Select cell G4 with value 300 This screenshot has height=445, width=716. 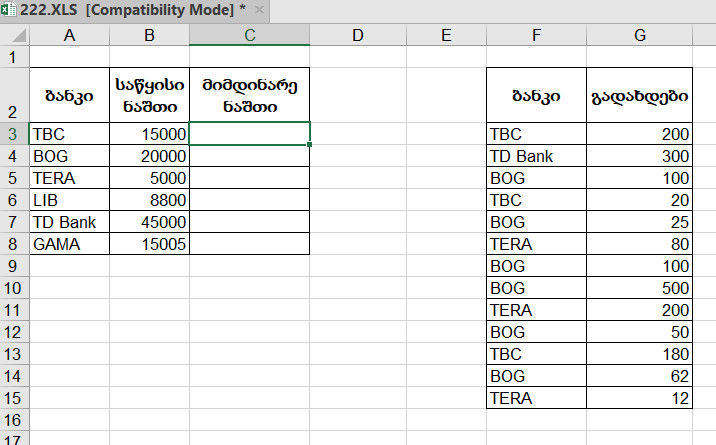point(640,156)
